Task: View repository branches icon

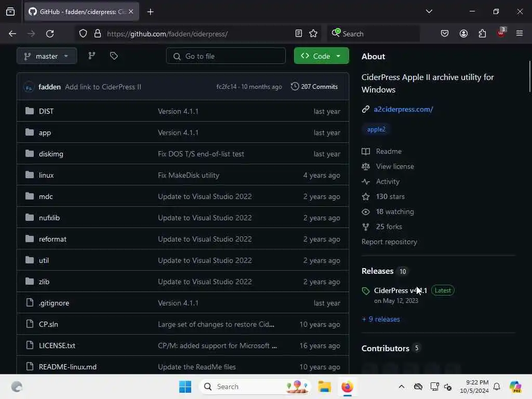Action: click(91, 56)
